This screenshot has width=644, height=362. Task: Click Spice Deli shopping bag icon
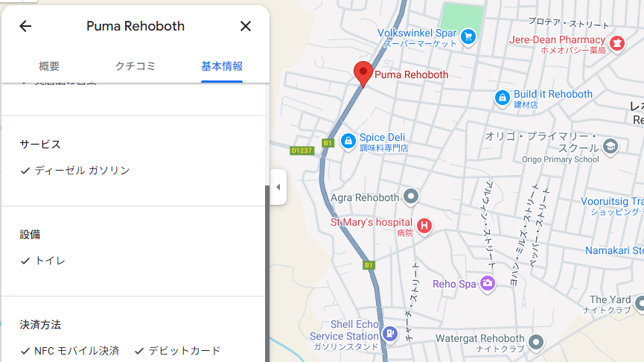tap(348, 142)
